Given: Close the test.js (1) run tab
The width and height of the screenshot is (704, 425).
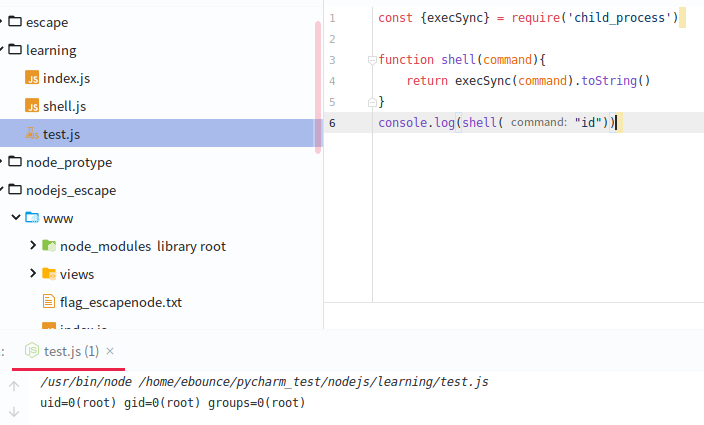Looking at the screenshot, I should click(110, 351).
